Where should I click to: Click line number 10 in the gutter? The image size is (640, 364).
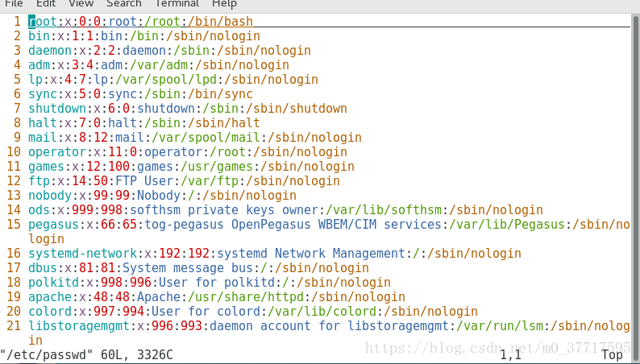pyautogui.click(x=14, y=152)
